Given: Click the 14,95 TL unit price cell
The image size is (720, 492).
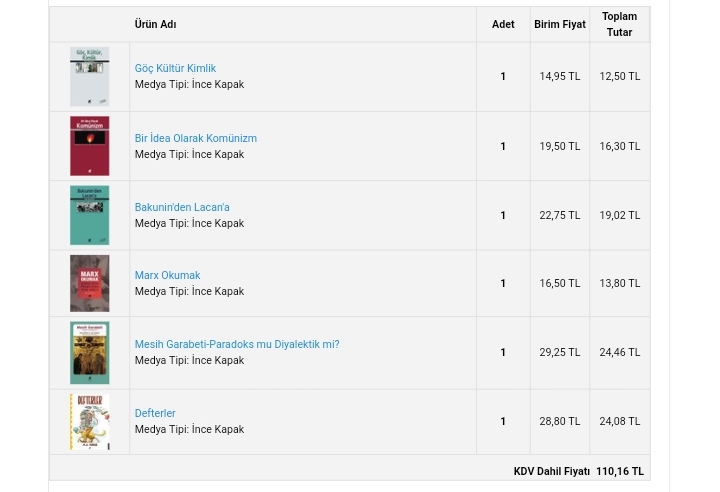Looking at the screenshot, I should click(x=559, y=76).
